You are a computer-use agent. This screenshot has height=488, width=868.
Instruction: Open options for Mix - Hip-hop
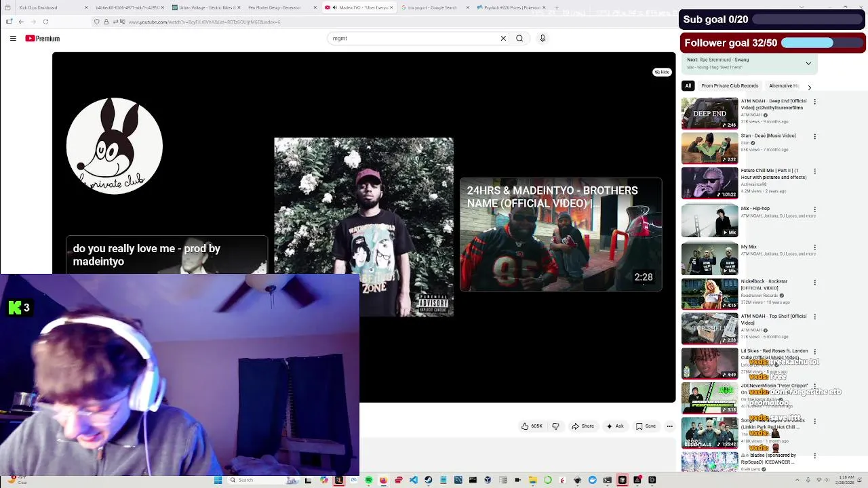tap(814, 209)
